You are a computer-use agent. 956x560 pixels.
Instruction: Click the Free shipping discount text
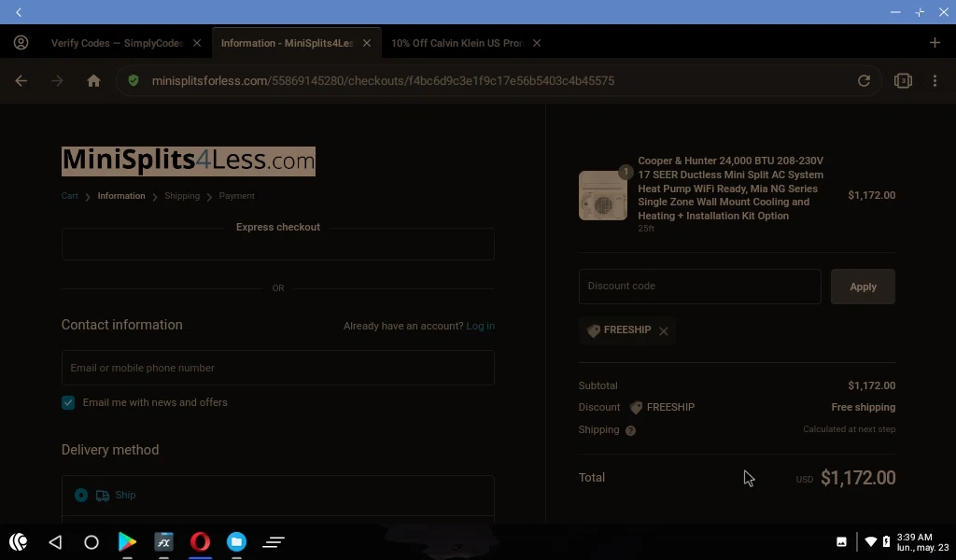coord(864,407)
